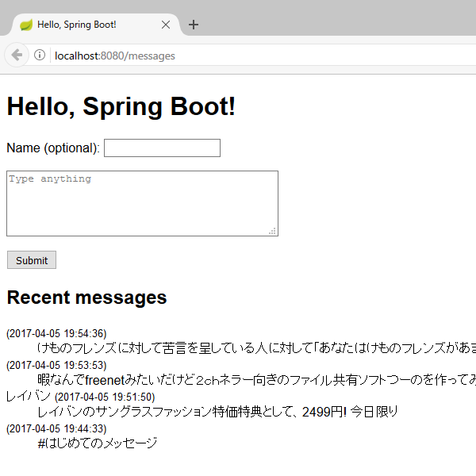Click the Spring leaf favicon in the tab

point(25,25)
